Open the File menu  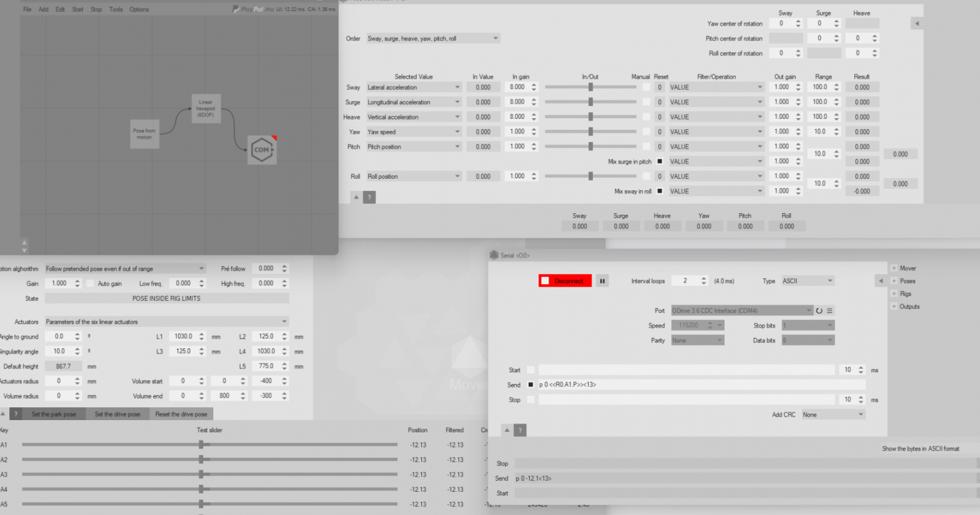(x=28, y=9)
